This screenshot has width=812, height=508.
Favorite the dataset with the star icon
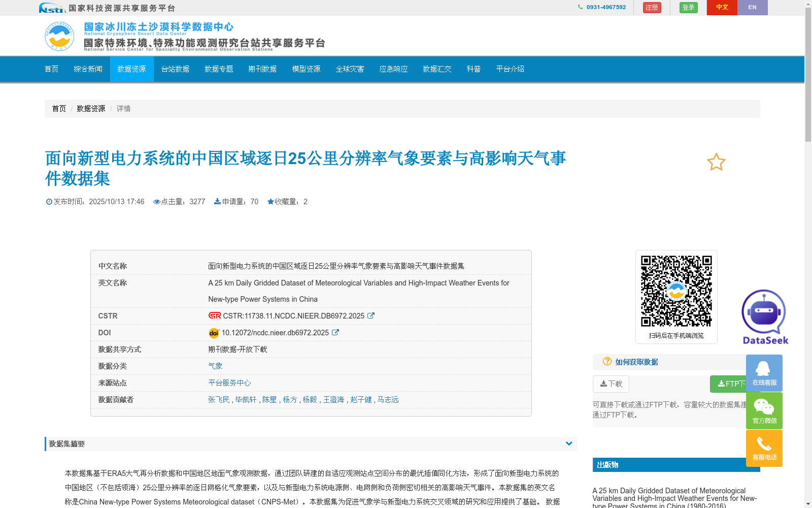pyautogui.click(x=716, y=162)
